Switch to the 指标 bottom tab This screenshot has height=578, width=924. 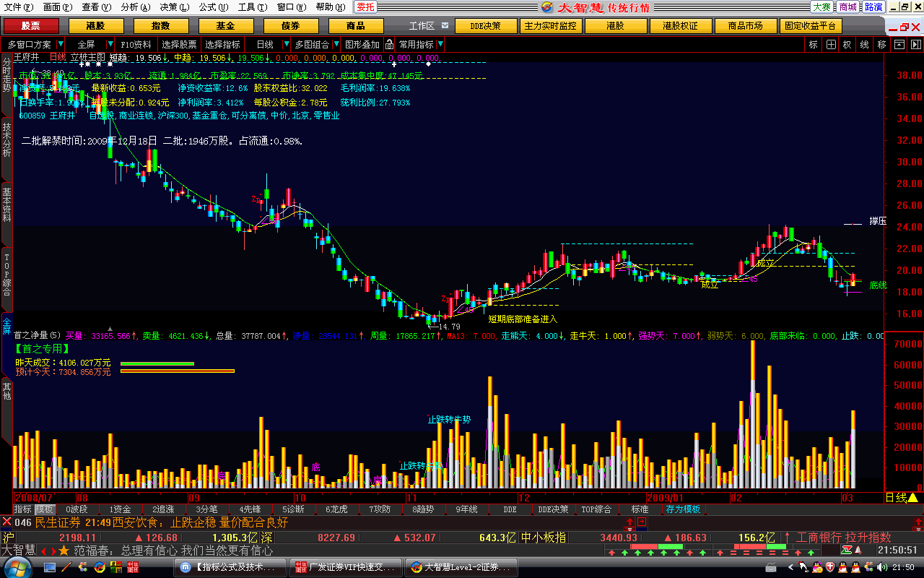click(22, 509)
